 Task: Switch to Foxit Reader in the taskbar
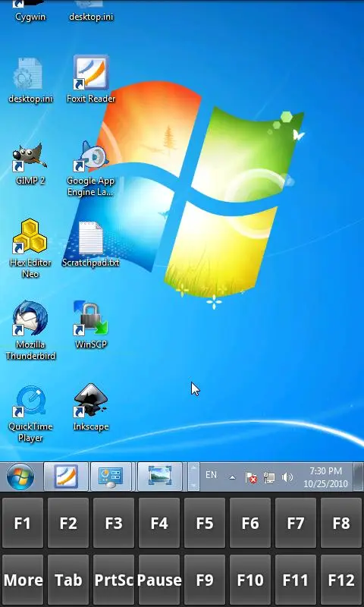[x=66, y=476]
